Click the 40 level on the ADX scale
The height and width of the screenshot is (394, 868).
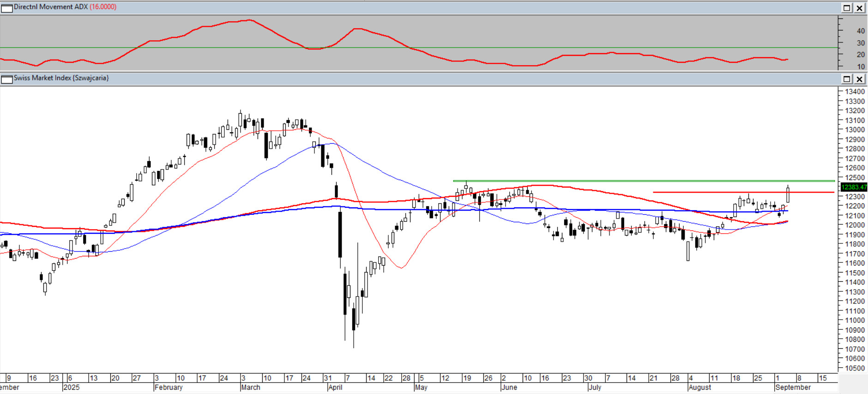pos(861,31)
